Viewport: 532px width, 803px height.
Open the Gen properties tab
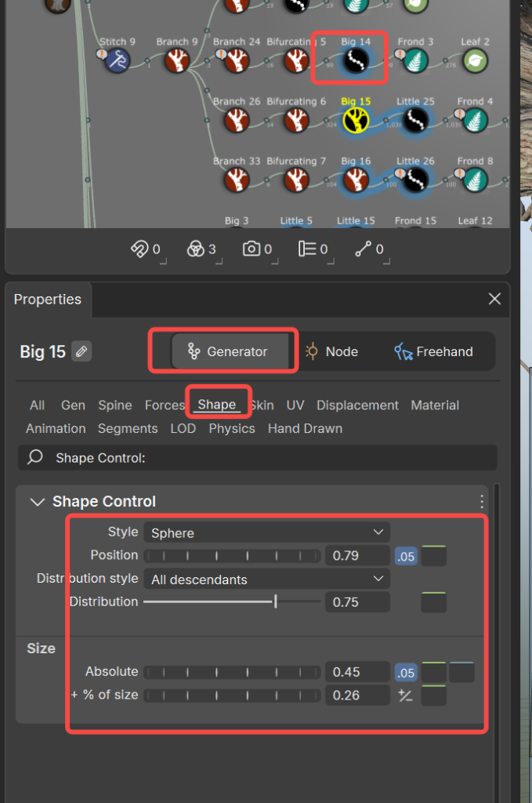coord(73,405)
